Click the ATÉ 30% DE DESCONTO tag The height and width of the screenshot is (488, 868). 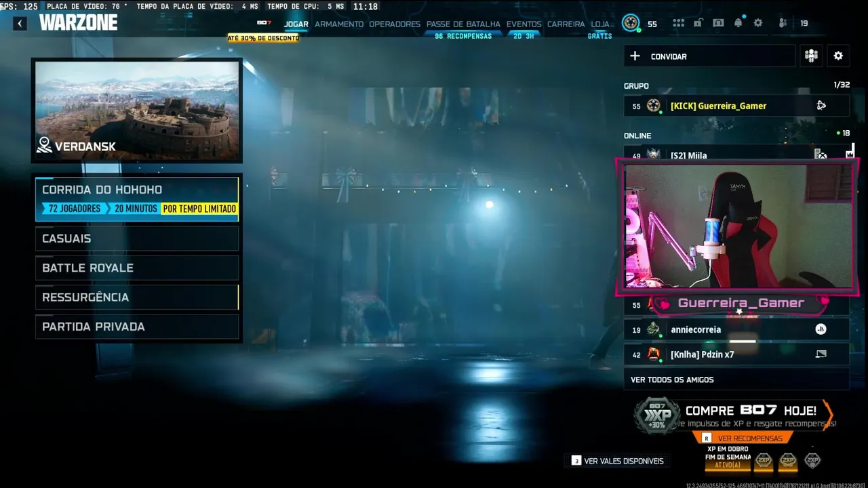263,38
